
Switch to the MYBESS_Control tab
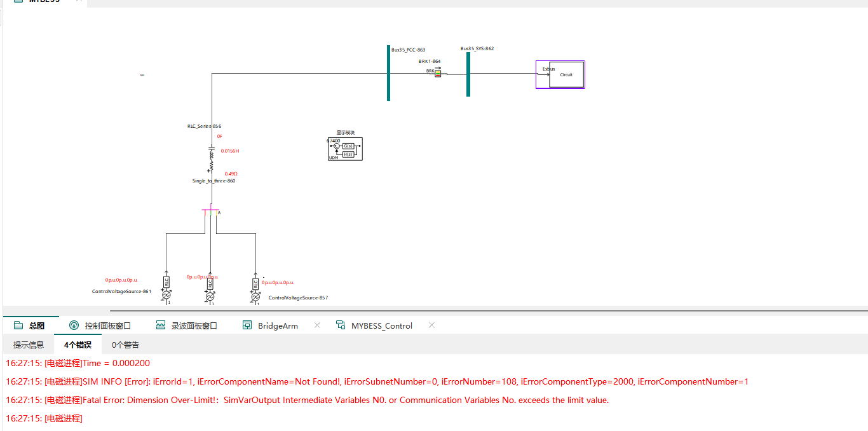[x=381, y=325]
